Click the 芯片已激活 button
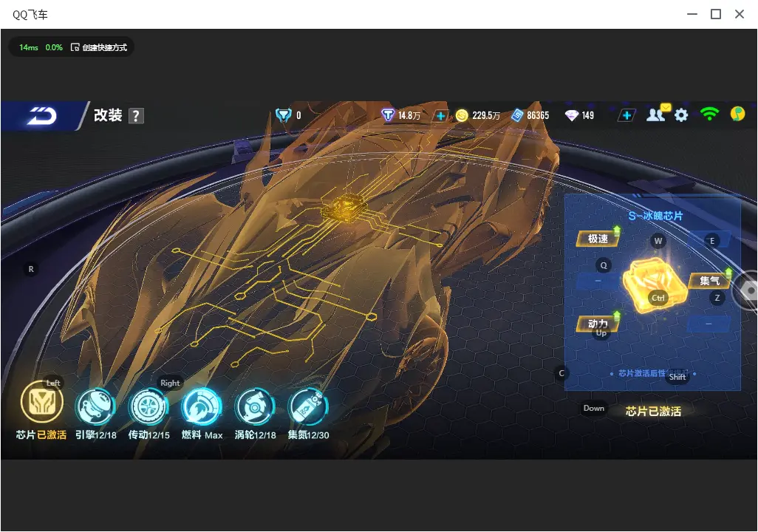 pyautogui.click(x=653, y=411)
